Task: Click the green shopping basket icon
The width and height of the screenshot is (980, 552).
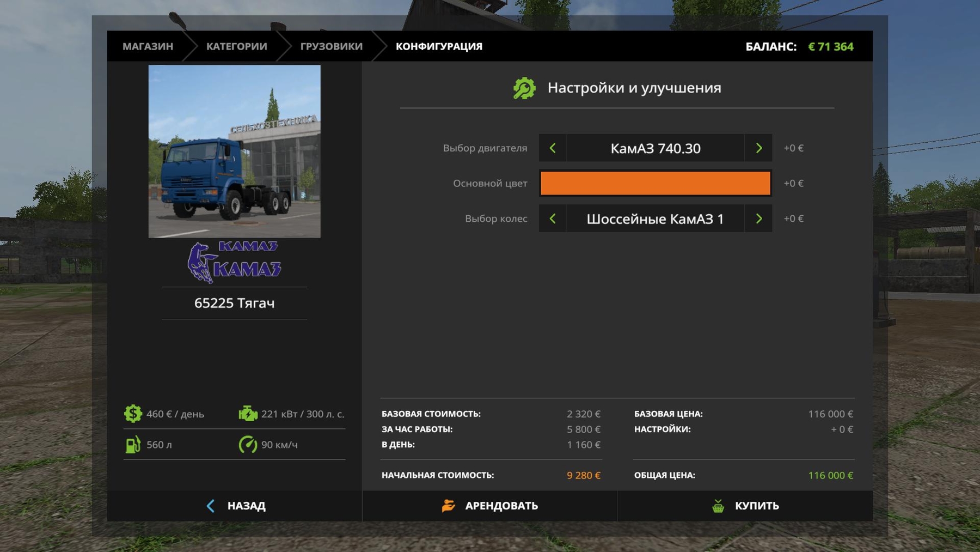Action: [718, 506]
